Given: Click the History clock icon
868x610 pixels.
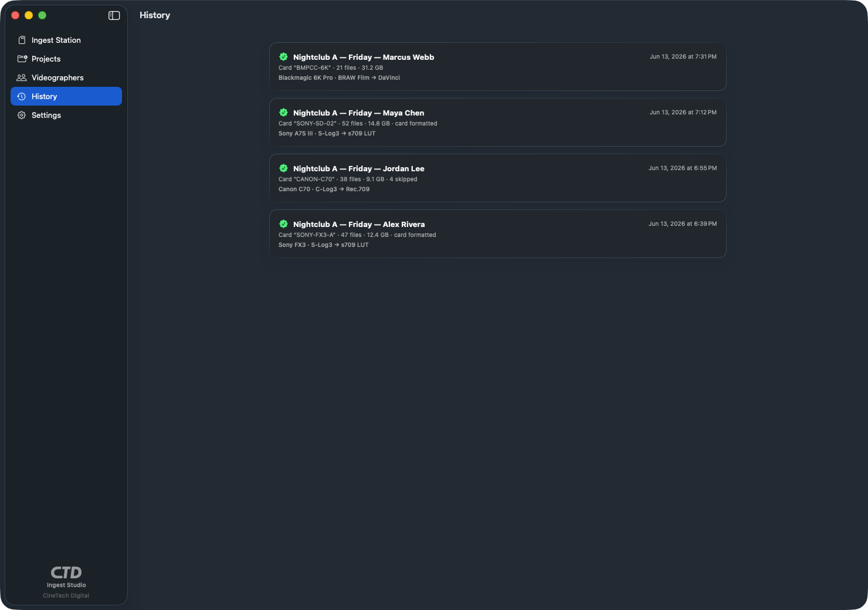Looking at the screenshot, I should tap(22, 96).
